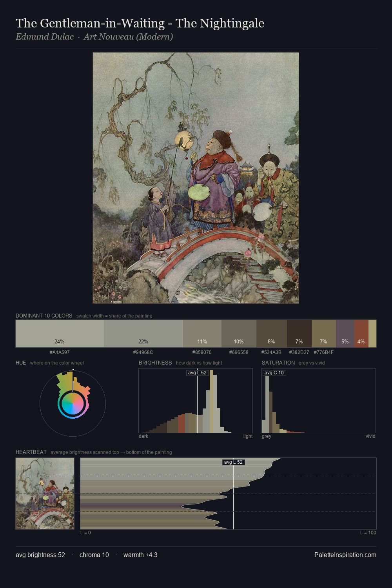Click Art Nouveau (Modern) style label

tap(128, 37)
